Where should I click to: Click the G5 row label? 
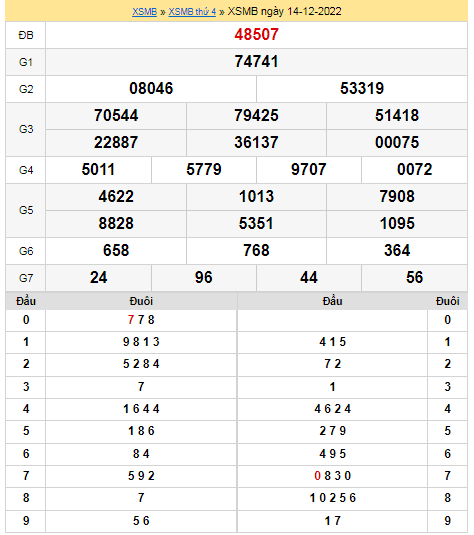(26, 210)
